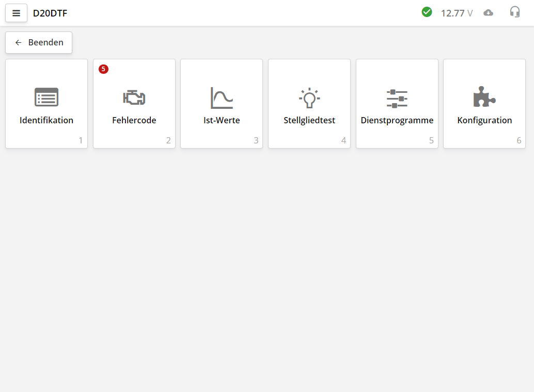Open the headset support icon

click(x=515, y=12)
